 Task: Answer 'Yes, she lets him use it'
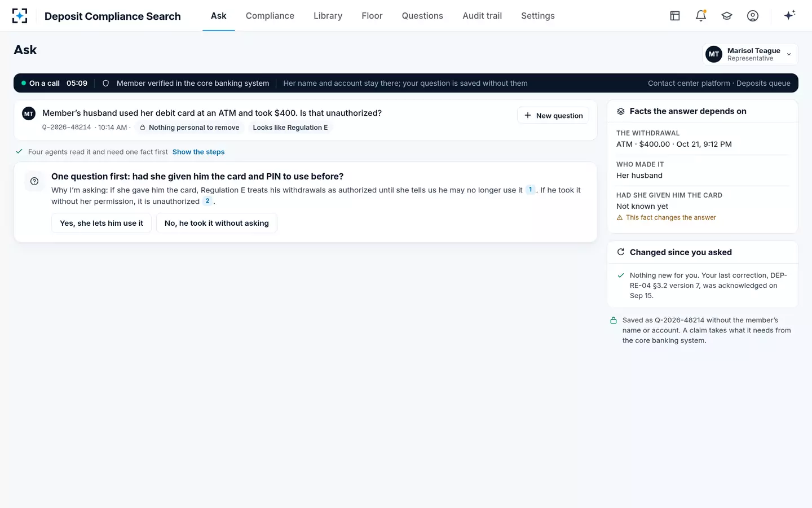[101, 224]
